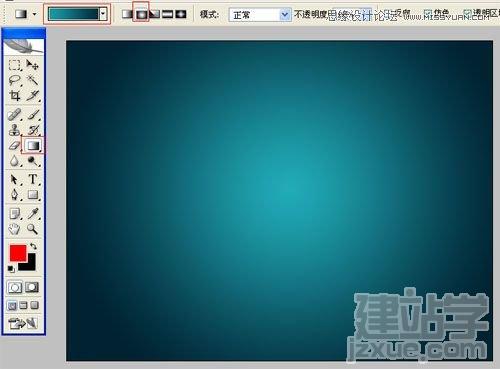Choose Angle Gradient style
This screenshot has width=500, height=369.
click(x=154, y=14)
